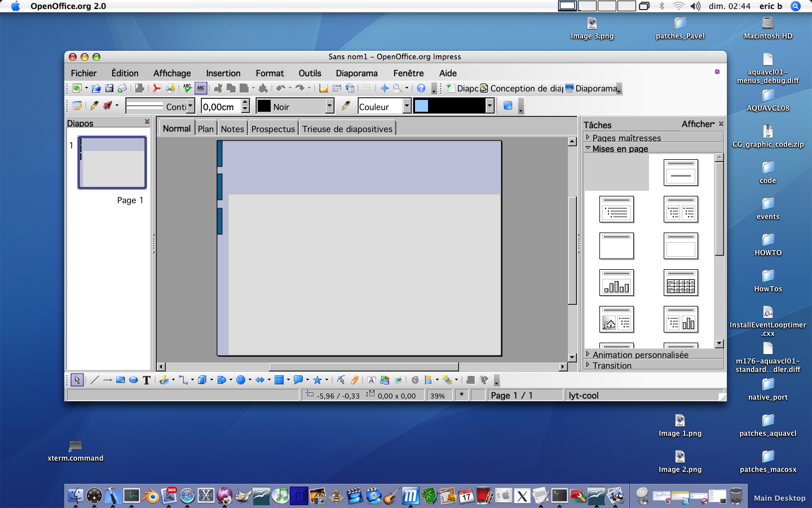Click the black Noir color swatch
812x508 pixels.
coord(264,106)
